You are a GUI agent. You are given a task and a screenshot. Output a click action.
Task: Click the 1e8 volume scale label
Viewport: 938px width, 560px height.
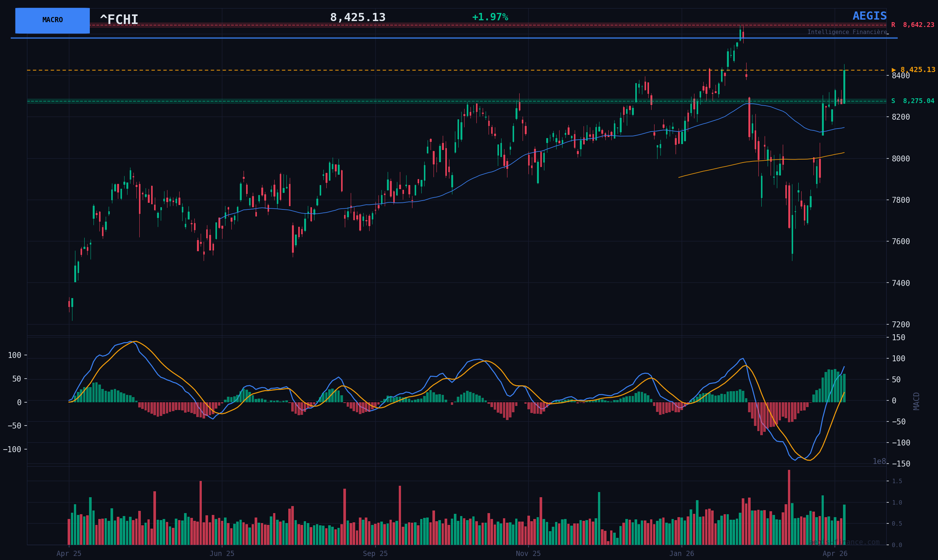pyautogui.click(x=879, y=461)
